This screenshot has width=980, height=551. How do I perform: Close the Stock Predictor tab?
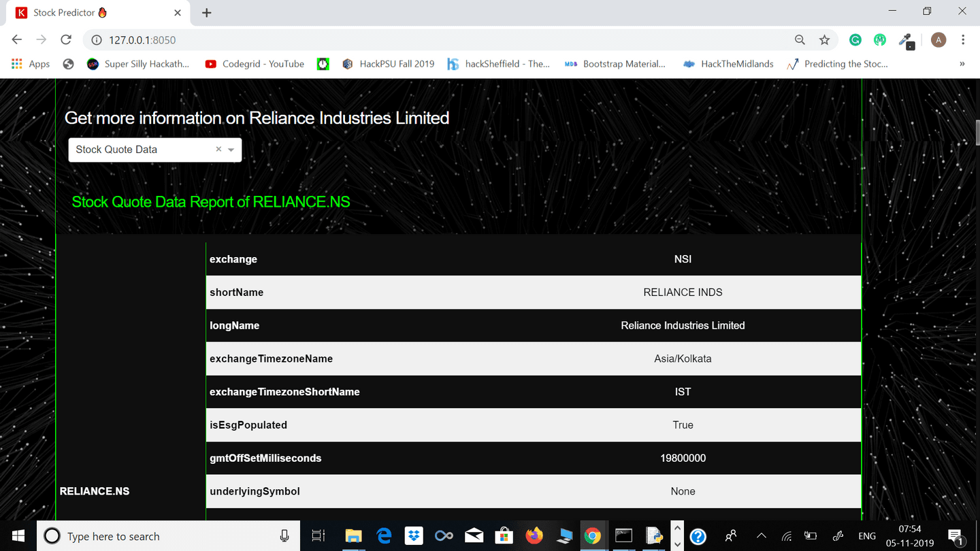click(178, 13)
